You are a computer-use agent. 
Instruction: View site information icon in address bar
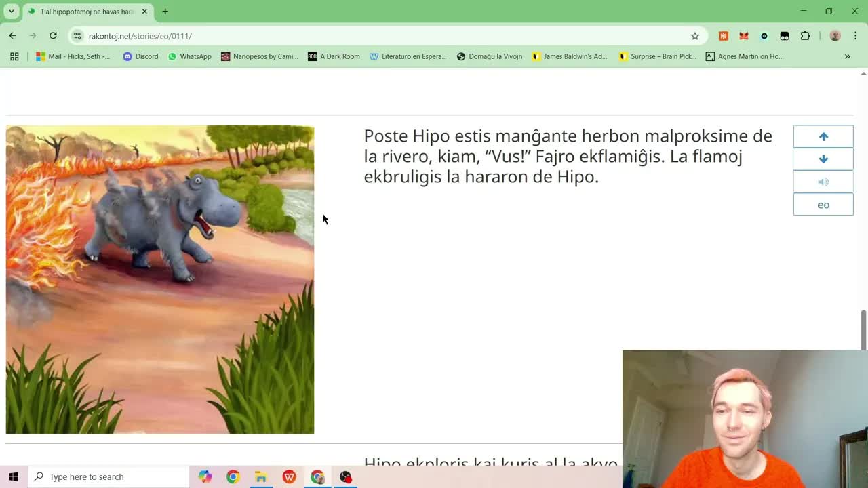[77, 36]
